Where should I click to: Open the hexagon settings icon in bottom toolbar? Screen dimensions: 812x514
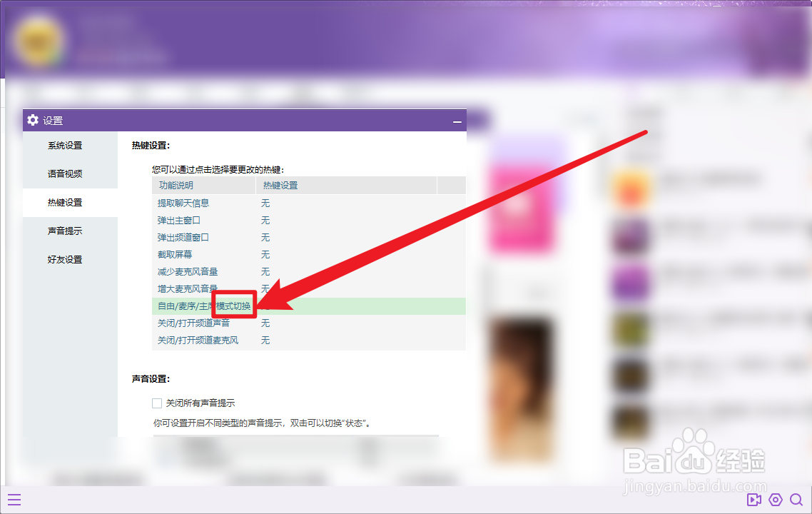click(776, 500)
